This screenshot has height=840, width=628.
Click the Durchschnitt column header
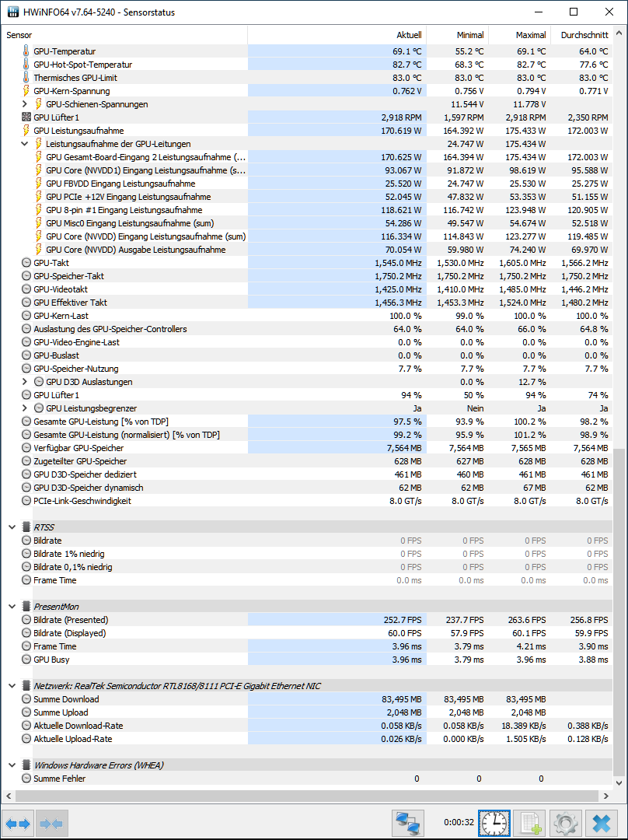tap(581, 35)
